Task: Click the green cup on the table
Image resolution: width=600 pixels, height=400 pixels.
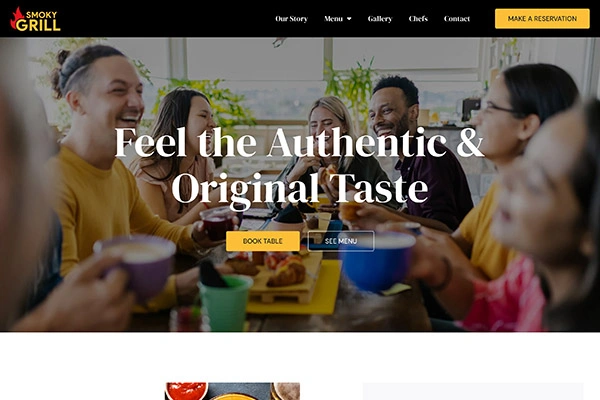Action: [225, 302]
